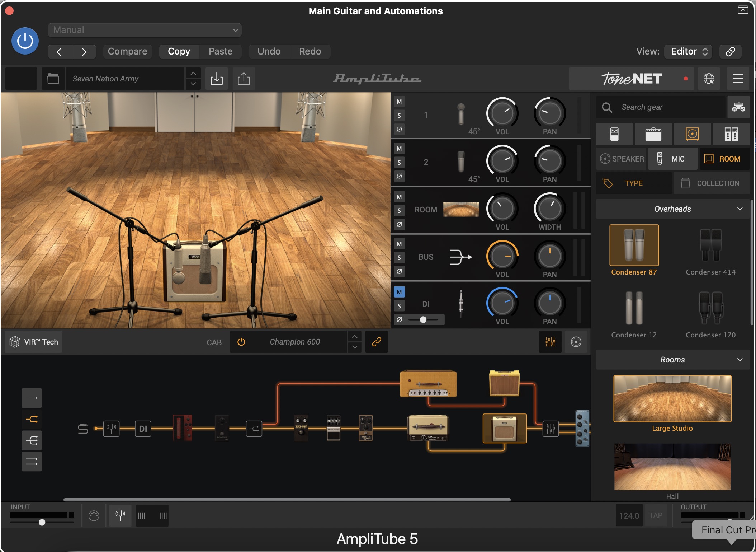Viewport: 756px width, 552px height.
Task: Open the preset browser folder icon
Action: [53, 78]
